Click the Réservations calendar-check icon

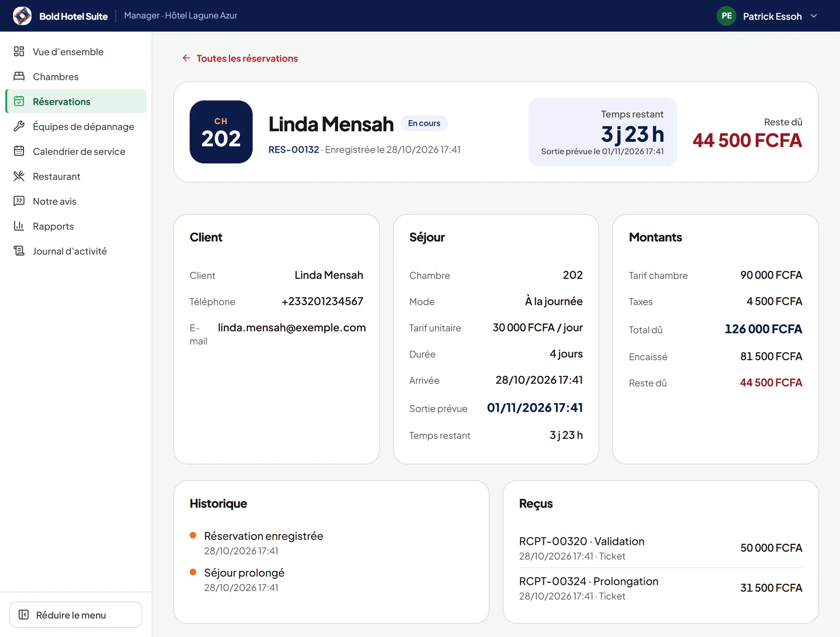coord(19,101)
